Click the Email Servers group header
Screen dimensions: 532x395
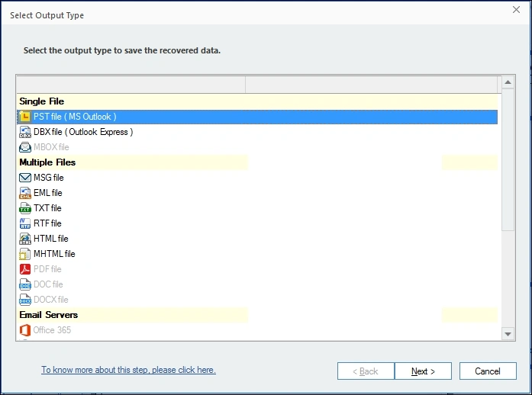(256, 315)
